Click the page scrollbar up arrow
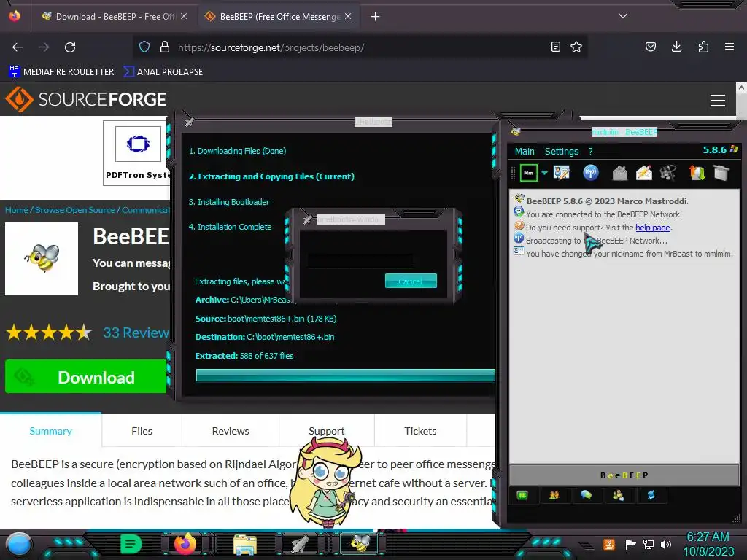 tap(741, 88)
